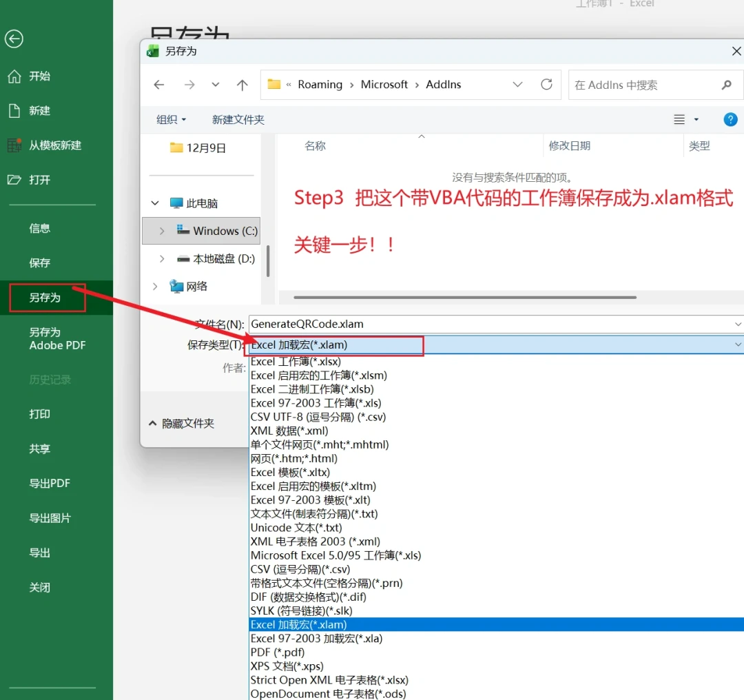Click 导出PDF in the sidebar

pyautogui.click(x=50, y=483)
